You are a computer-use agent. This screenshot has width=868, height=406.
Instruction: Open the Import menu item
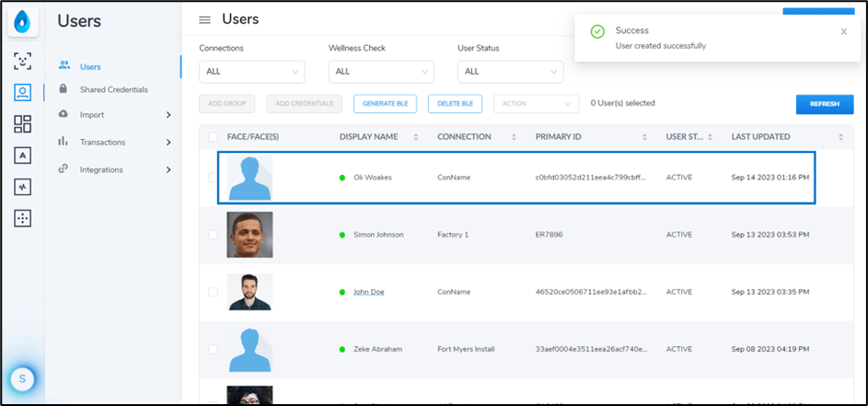[x=92, y=115]
